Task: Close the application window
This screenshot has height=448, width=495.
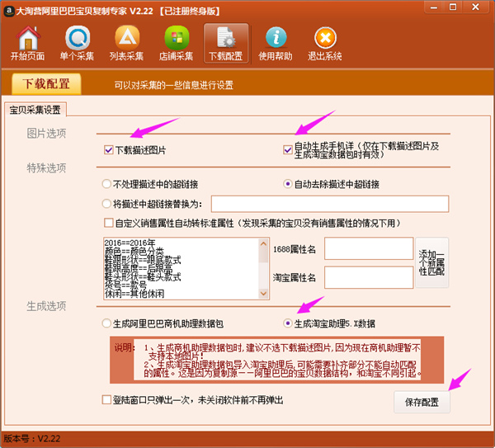Action: tap(475, 7)
